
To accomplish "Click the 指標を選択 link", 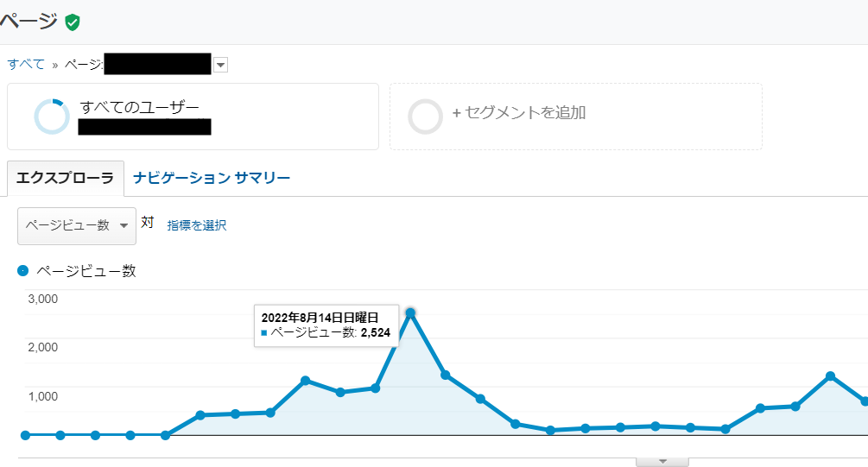I will coord(197,225).
